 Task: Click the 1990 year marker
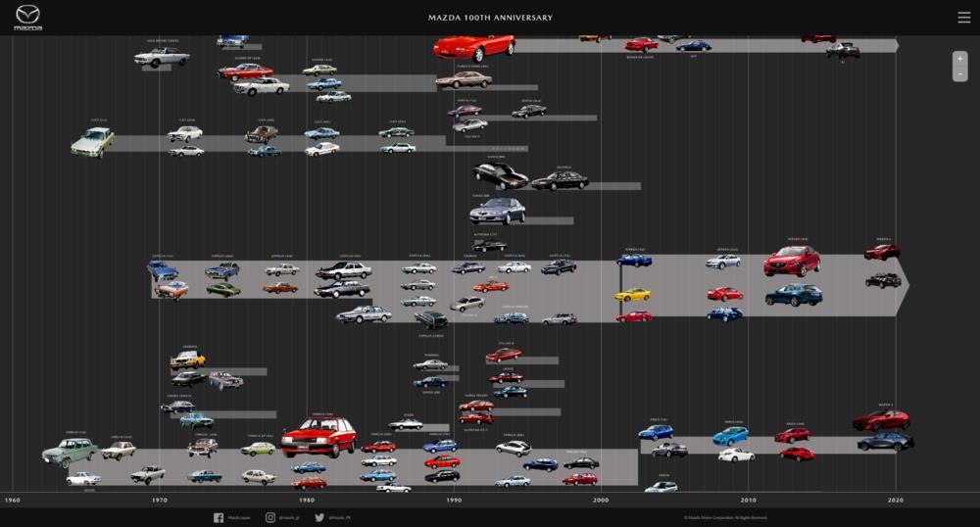[454, 501]
